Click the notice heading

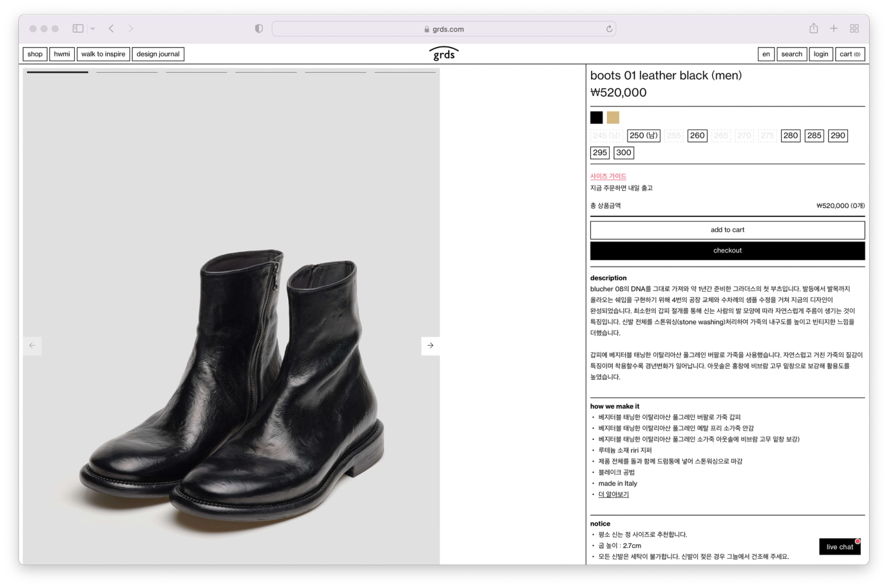(600, 524)
